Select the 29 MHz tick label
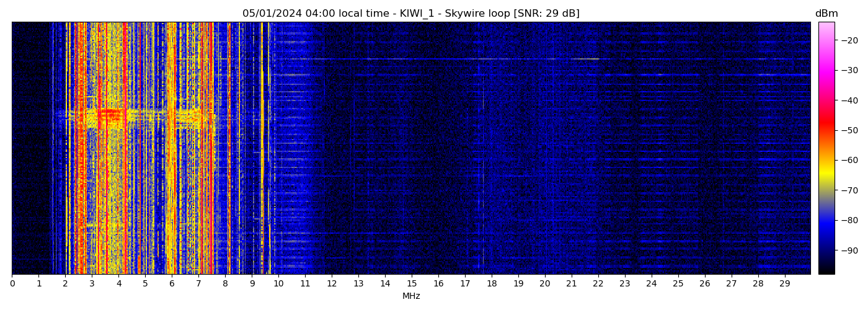 click(784, 283)
